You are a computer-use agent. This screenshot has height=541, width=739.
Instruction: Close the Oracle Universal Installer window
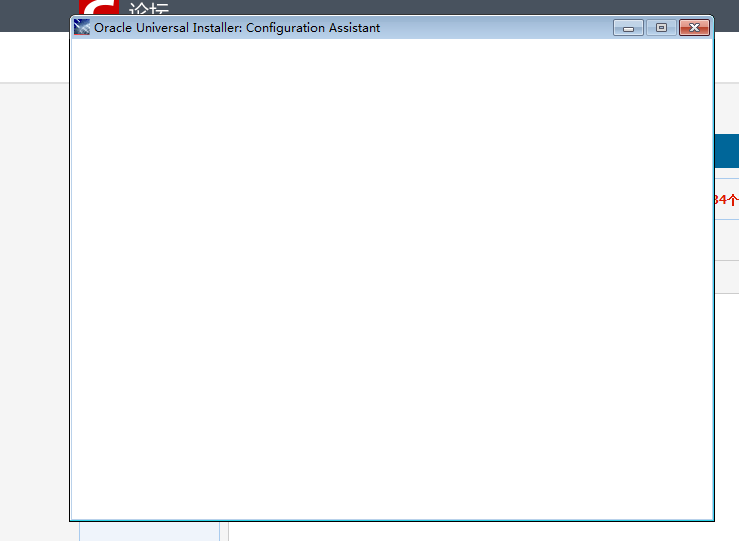[x=694, y=28]
